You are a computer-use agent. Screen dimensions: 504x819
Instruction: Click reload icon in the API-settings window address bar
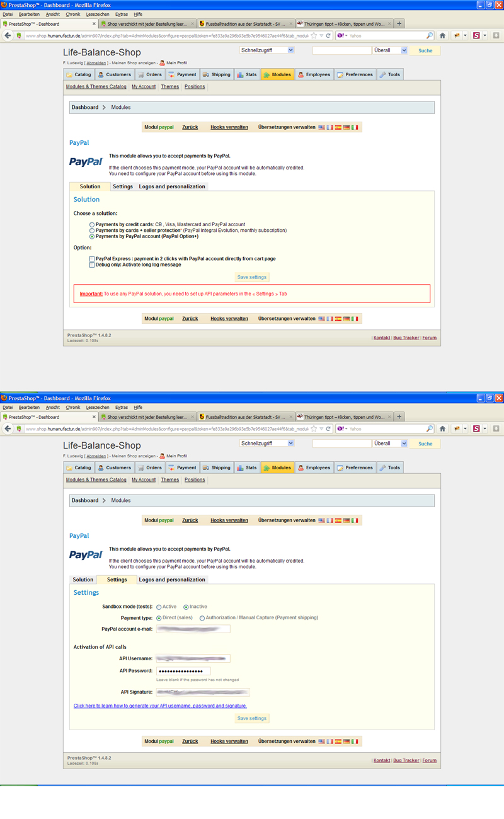(x=328, y=428)
